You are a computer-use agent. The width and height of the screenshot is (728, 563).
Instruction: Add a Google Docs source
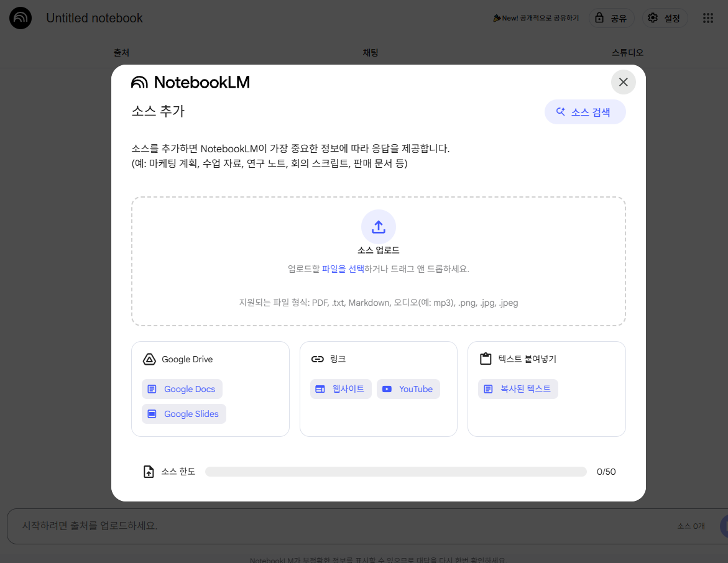[x=182, y=389]
